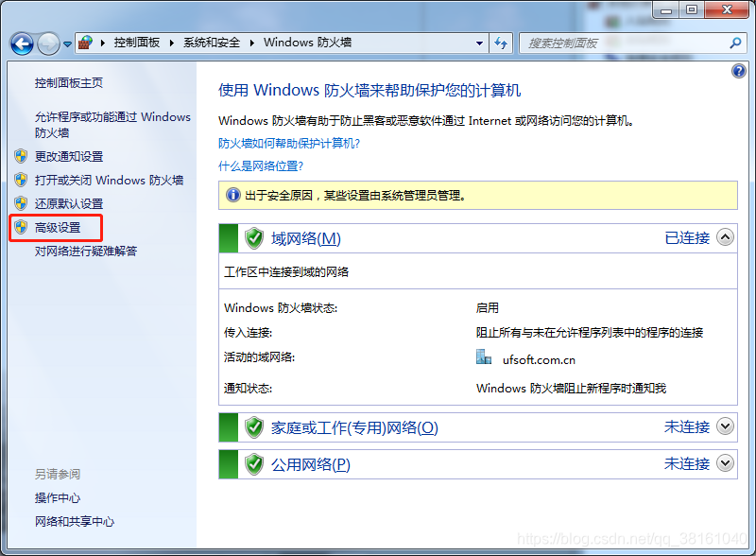Viewport: 756px width, 556px height.
Task: Open 打开或关闭 Windows 防火墙 link
Action: coord(109,180)
